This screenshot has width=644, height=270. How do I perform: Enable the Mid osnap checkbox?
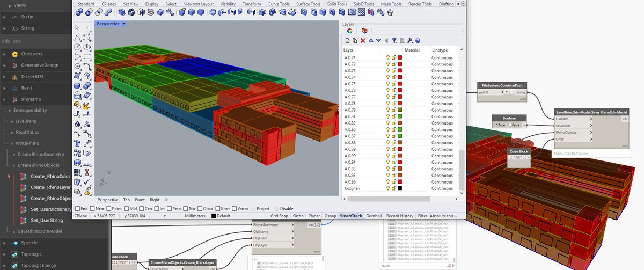(x=126, y=208)
